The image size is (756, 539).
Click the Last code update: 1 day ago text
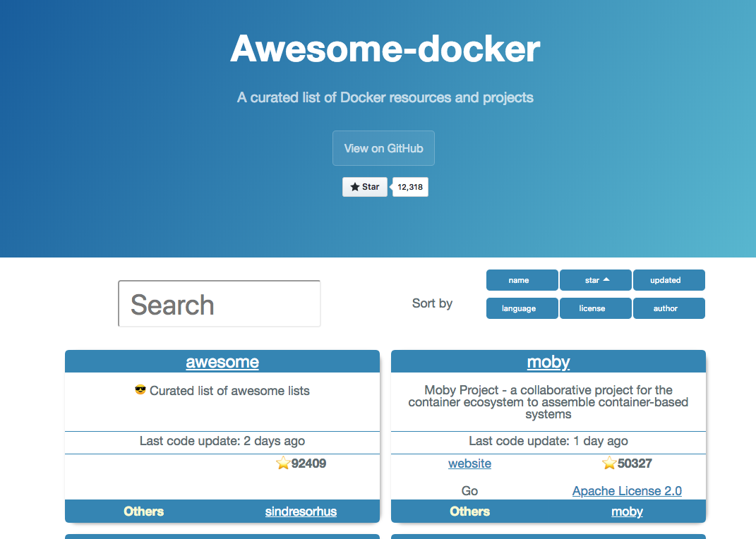click(x=548, y=441)
